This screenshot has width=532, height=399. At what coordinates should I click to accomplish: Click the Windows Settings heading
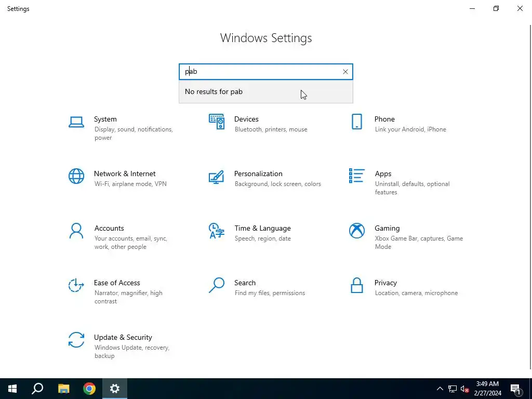[x=266, y=38]
